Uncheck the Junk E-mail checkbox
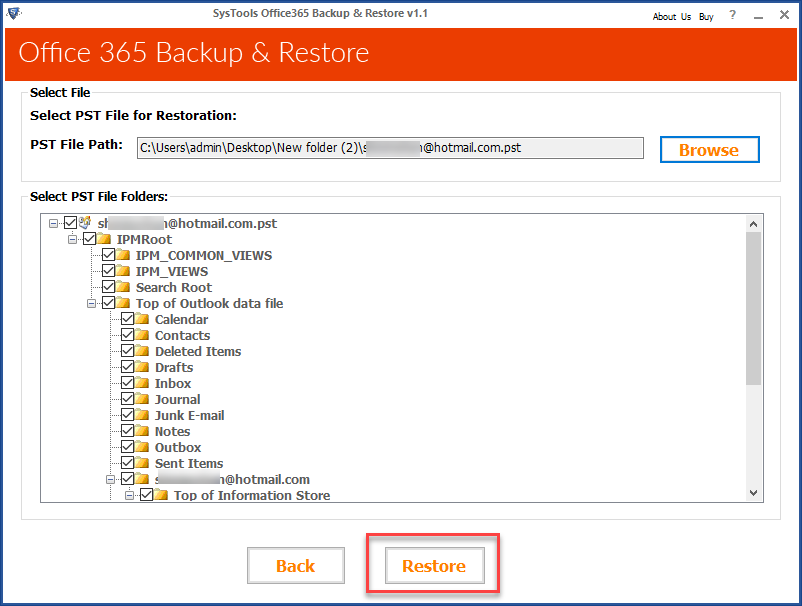 coord(127,414)
